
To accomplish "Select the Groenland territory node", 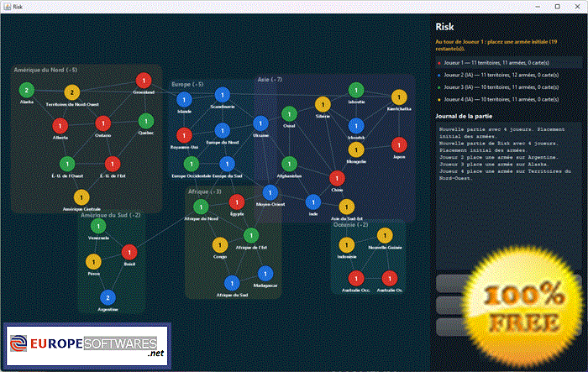I will [x=144, y=81].
